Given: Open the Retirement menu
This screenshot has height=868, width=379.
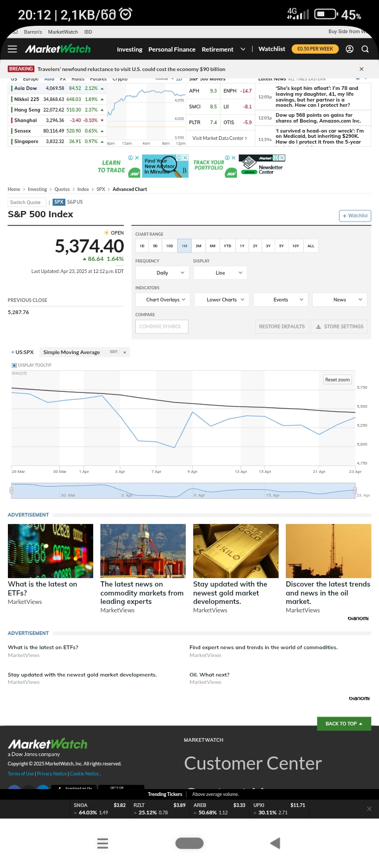Looking at the screenshot, I should click(217, 49).
